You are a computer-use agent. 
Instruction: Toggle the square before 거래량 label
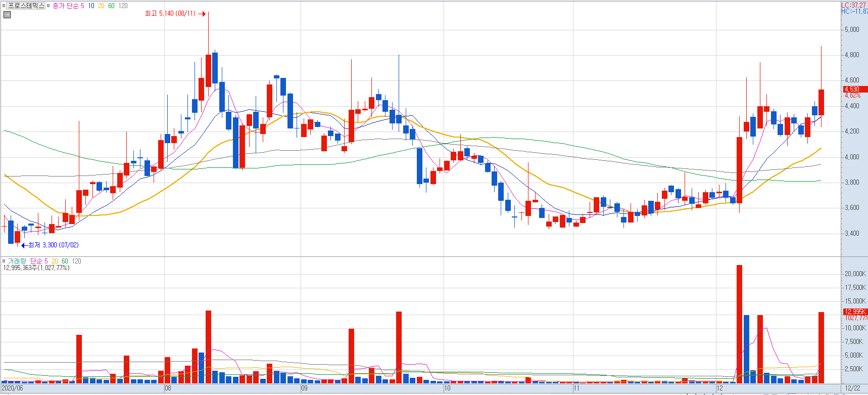click(x=4, y=261)
